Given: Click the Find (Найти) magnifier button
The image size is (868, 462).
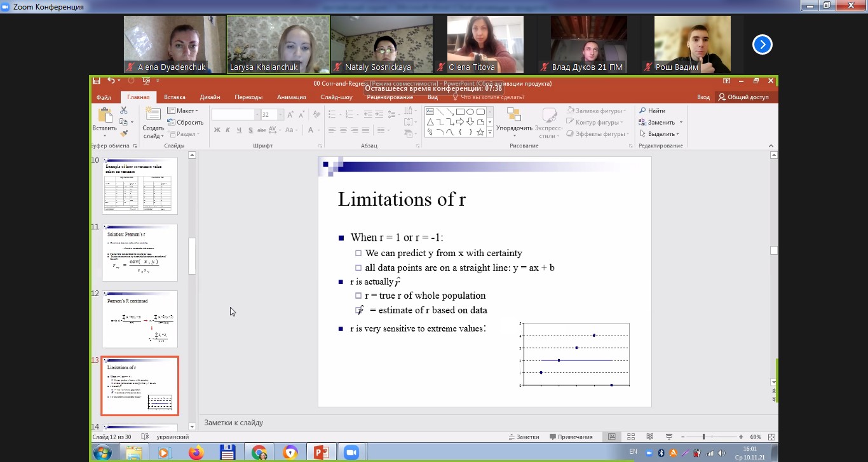Looking at the screenshot, I should coord(653,111).
